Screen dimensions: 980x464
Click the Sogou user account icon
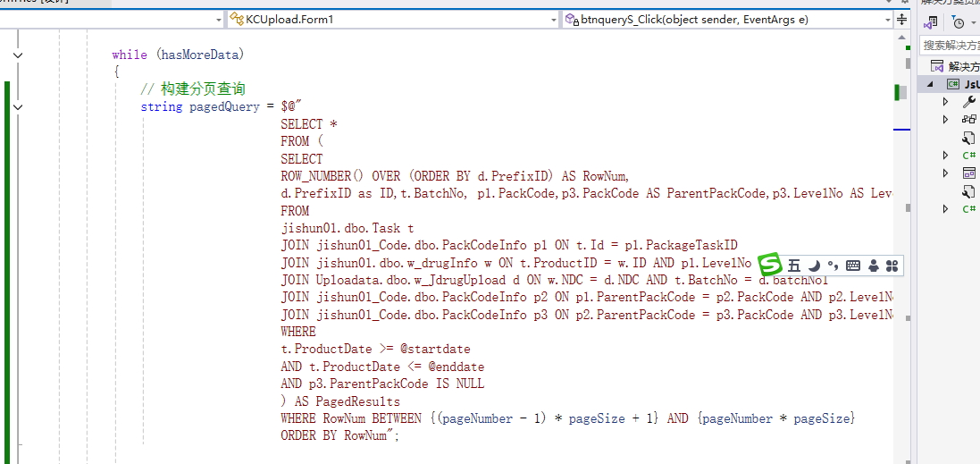click(x=874, y=266)
